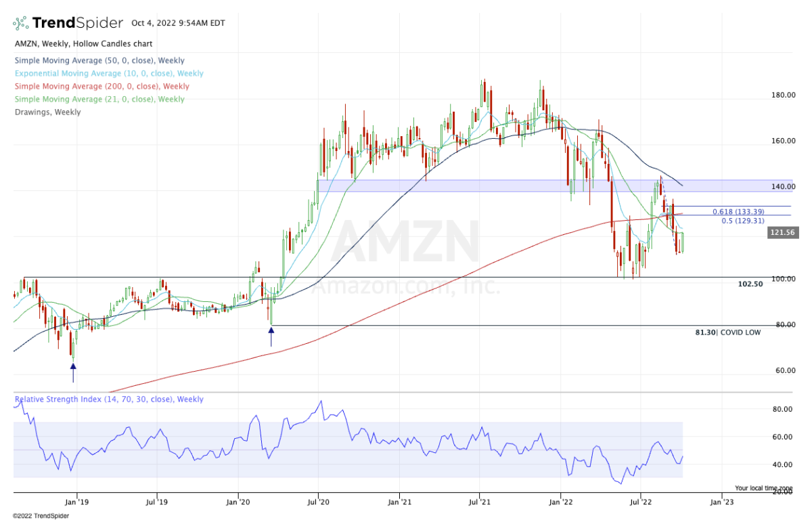The image size is (812, 522).
Task: Click the Jul '19 date axis label
Action: click(x=157, y=502)
